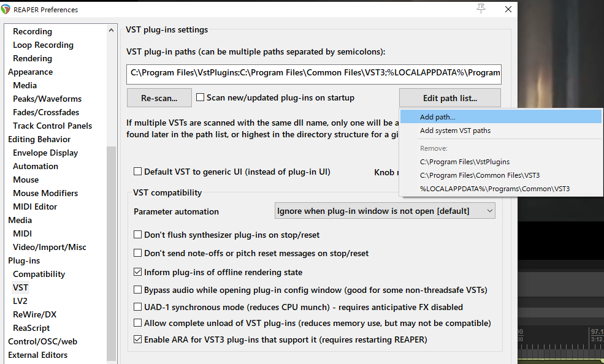Go to Automation settings
Screen dimensions: 604x364
[x=36, y=166]
